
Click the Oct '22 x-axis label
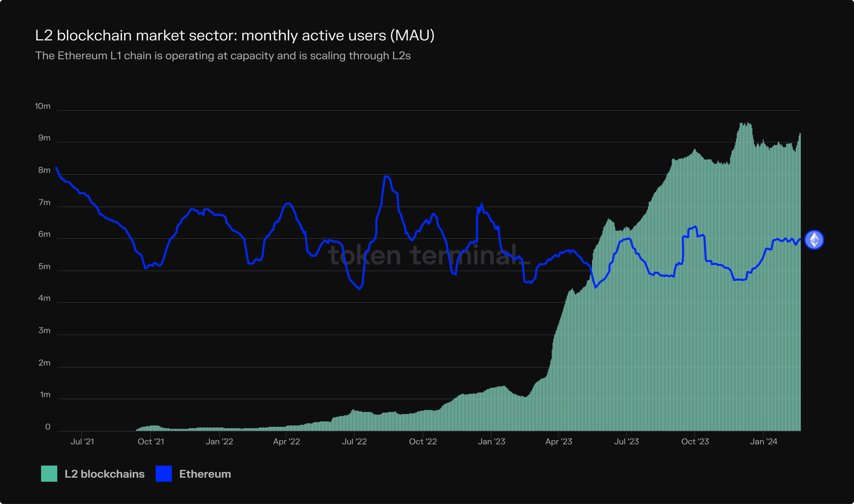[423, 441]
